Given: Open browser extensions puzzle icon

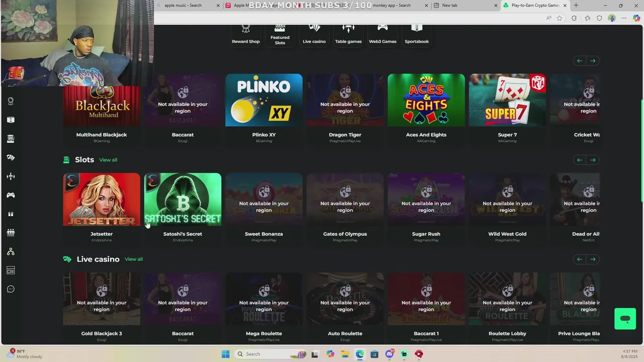Looking at the screenshot, I should pyautogui.click(x=574, y=18).
